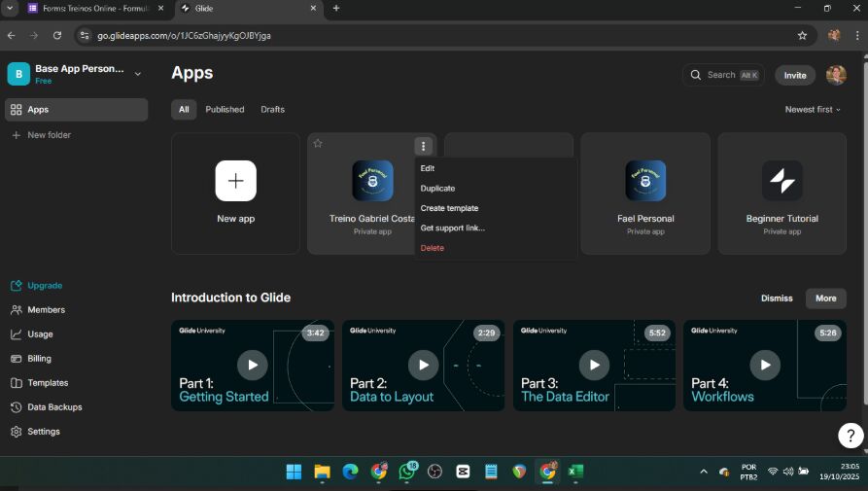Open WhatsApp from the taskbar

coord(407,472)
